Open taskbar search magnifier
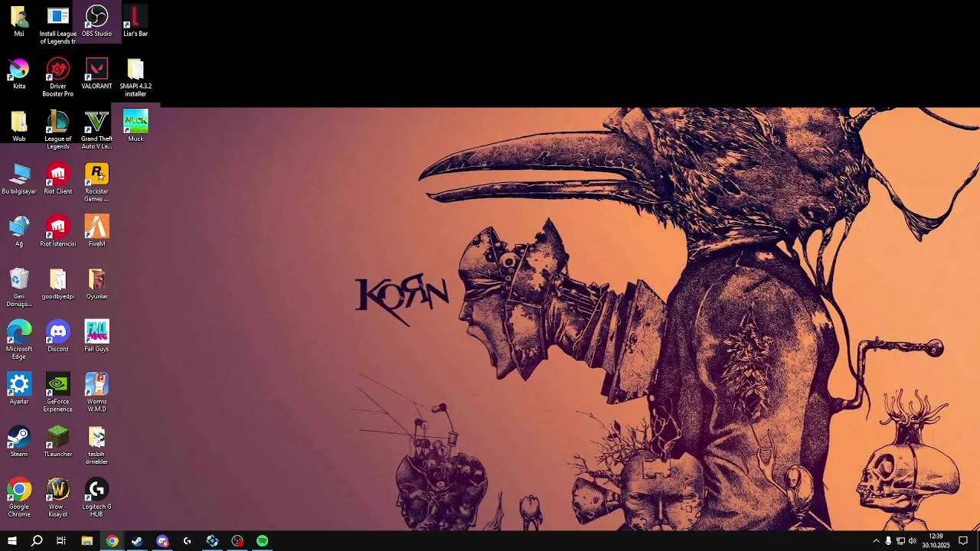The width and height of the screenshot is (980, 551). [x=37, y=541]
